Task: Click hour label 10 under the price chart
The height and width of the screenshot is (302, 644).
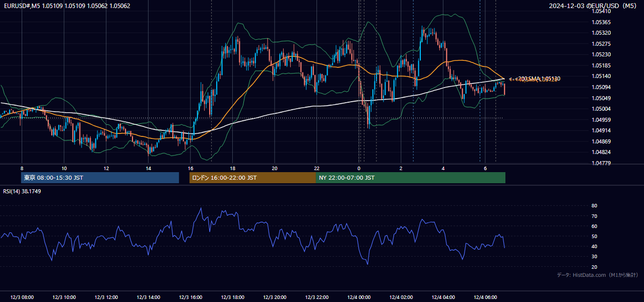Action: pyautogui.click(x=64, y=168)
